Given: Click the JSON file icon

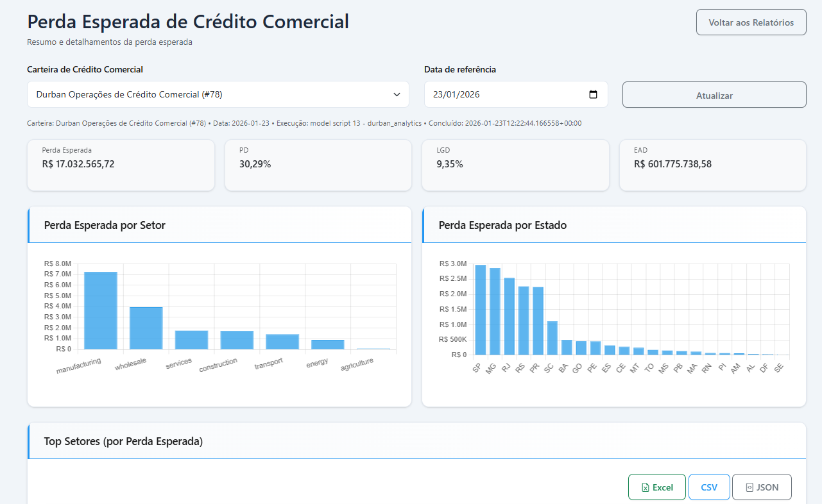Looking at the screenshot, I should coord(749,487).
